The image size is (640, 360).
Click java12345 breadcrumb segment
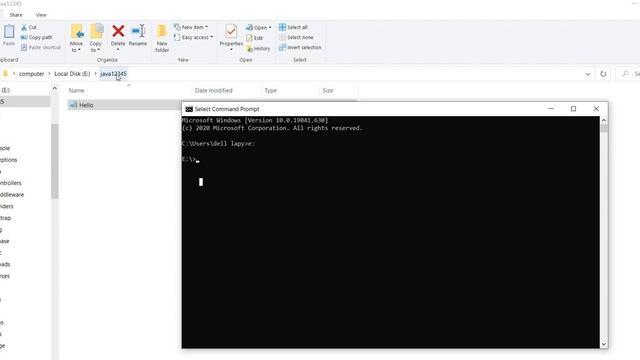click(x=113, y=74)
